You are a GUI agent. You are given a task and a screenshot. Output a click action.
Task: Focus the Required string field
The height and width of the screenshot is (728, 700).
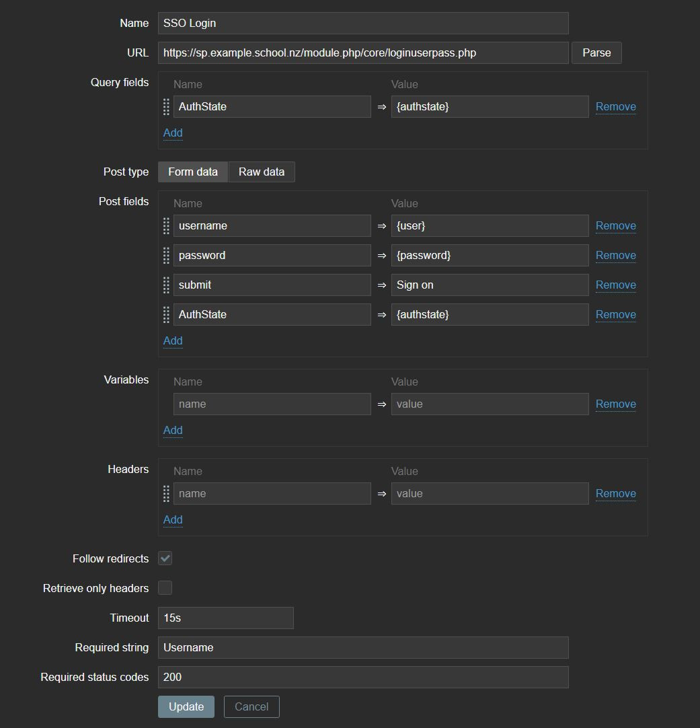[x=362, y=647]
